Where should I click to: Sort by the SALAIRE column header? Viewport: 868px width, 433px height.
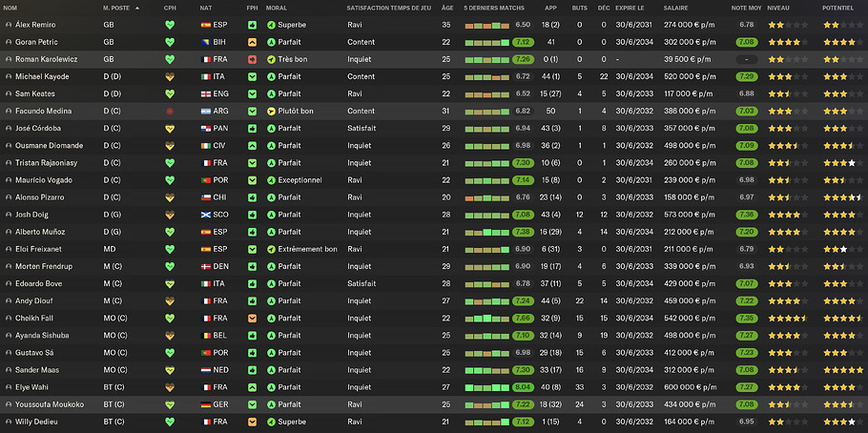pos(678,8)
